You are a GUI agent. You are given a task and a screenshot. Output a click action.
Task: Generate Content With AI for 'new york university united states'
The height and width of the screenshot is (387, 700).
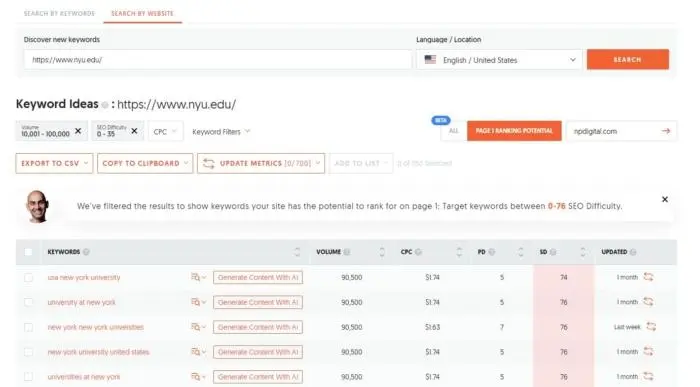pyautogui.click(x=258, y=352)
